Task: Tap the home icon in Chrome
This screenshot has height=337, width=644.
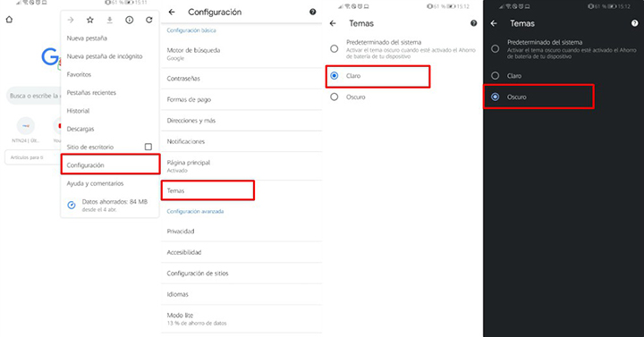Action: [x=9, y=20]
